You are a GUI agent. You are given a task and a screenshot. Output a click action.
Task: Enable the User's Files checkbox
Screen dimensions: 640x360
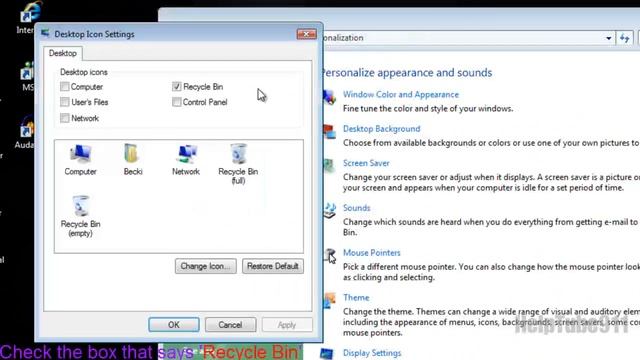click(x=64, y=102)
